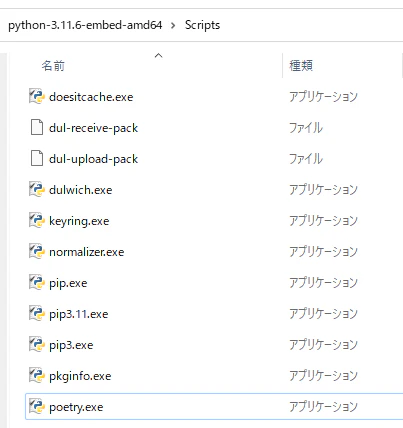Click the type cell of doesitcache.exe

pos(323,97)
